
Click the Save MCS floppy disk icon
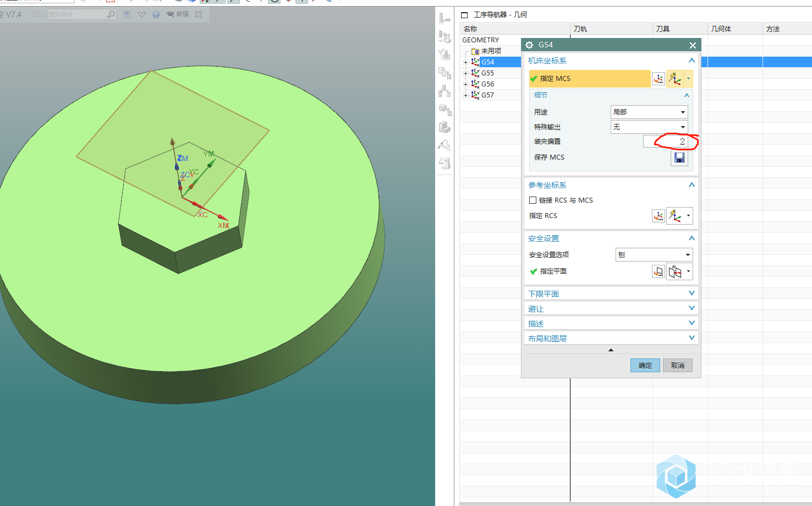tap(679, 158)
